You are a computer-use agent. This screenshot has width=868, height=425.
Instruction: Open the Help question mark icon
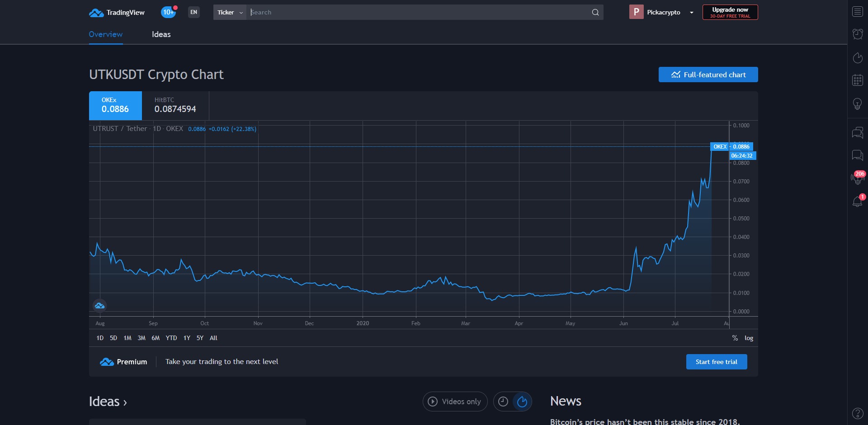[858, 413]
